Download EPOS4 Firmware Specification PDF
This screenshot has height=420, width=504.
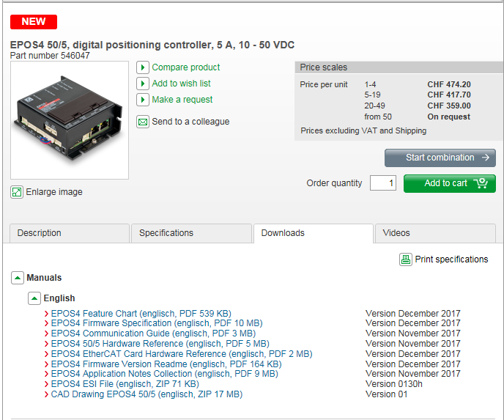coord(157,323)
